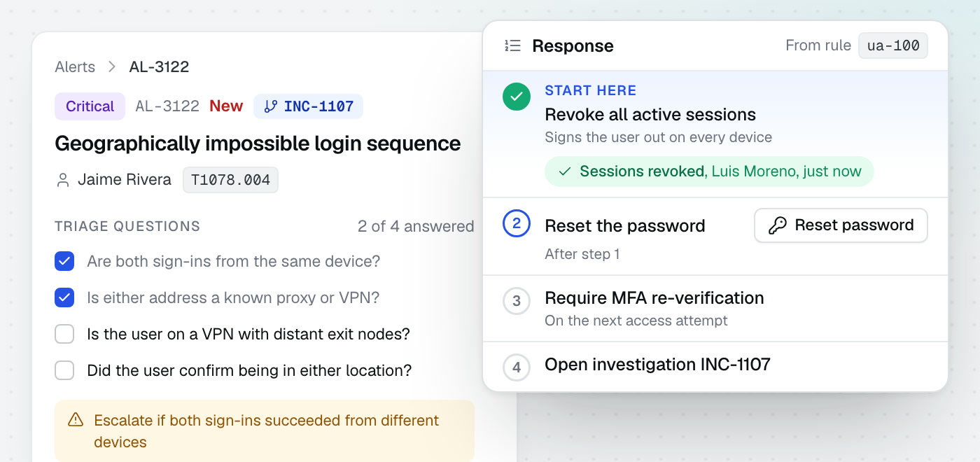Click the ua-100 rule tag
980x462 pixels.
tap(893, 46)
